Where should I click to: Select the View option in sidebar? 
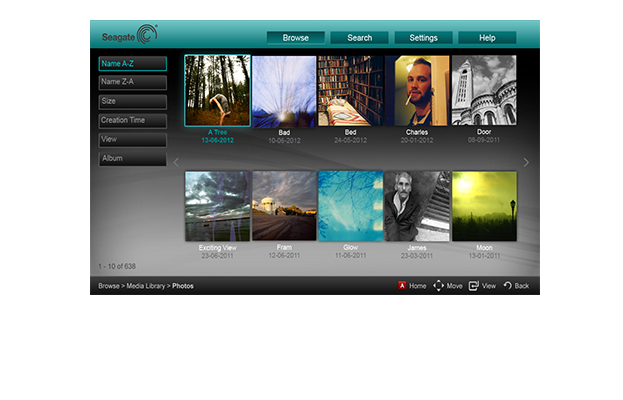(x=132, y=139)
